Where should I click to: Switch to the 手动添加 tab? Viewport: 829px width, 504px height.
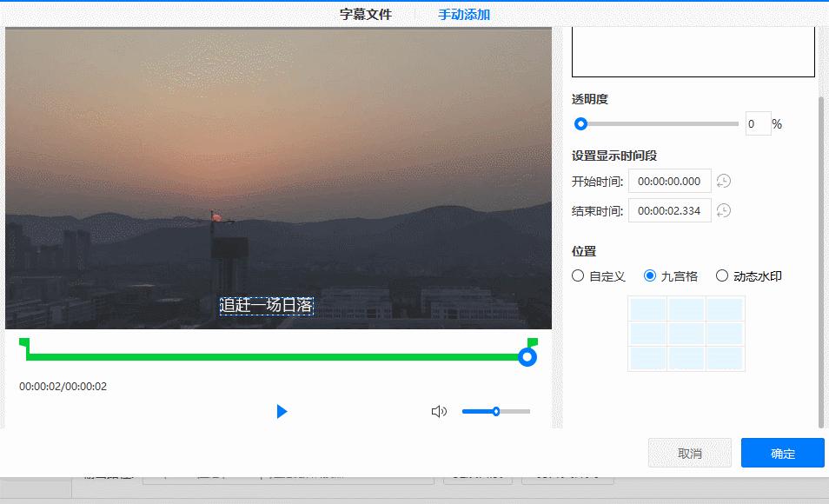tap(463, 14)
